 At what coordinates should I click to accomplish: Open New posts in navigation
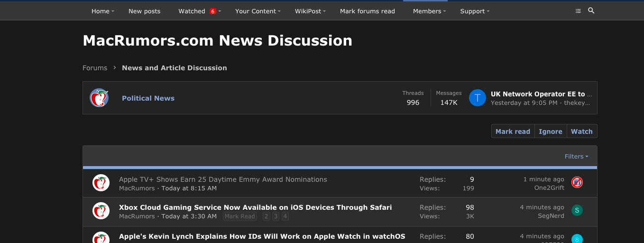click(144, 11)
